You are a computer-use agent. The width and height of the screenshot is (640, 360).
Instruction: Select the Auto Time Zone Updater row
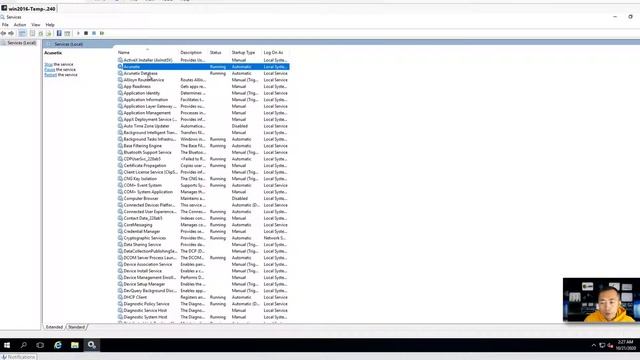pyautogui.click(x=203, y=126)
